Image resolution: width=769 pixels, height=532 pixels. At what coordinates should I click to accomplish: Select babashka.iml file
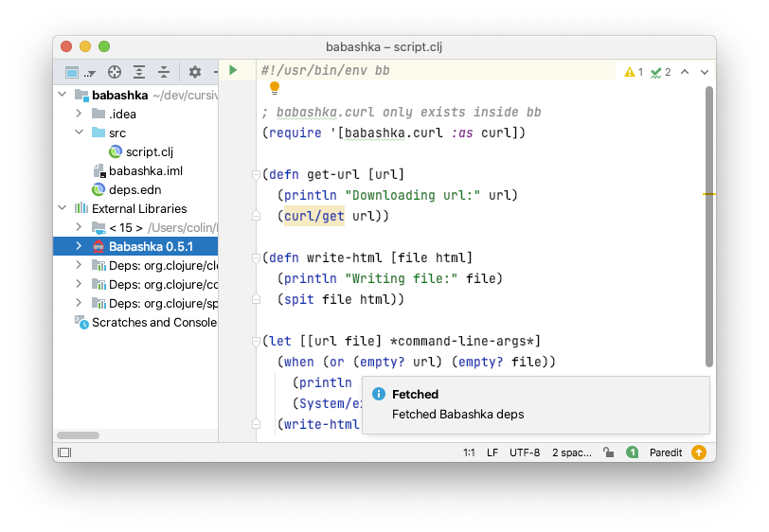146,170
